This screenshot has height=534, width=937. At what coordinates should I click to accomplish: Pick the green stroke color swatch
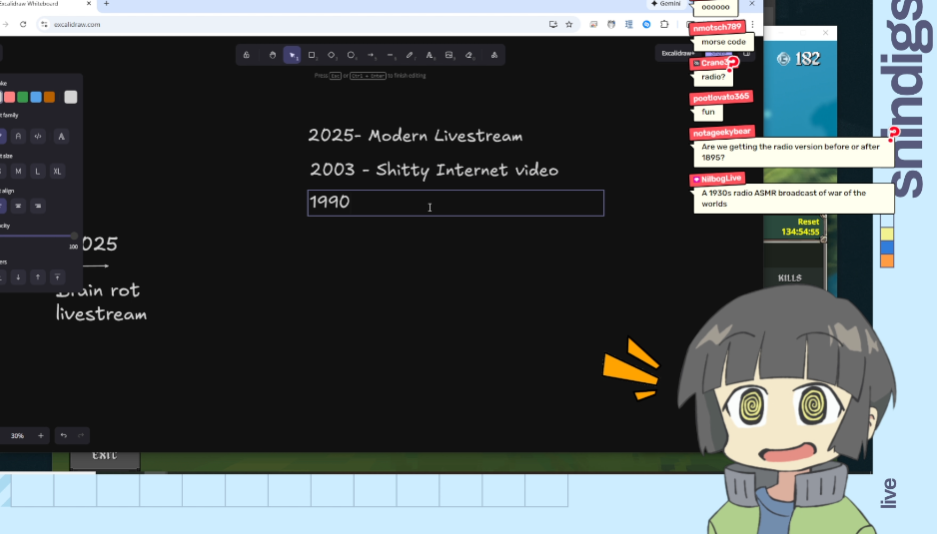click(23, 97)
